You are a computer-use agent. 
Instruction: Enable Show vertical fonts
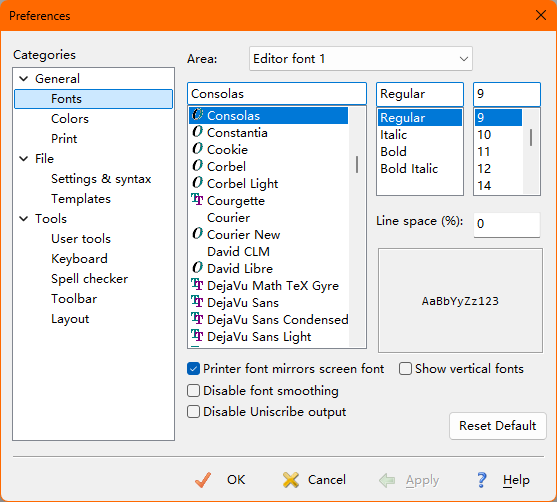[x=405, y=369]
